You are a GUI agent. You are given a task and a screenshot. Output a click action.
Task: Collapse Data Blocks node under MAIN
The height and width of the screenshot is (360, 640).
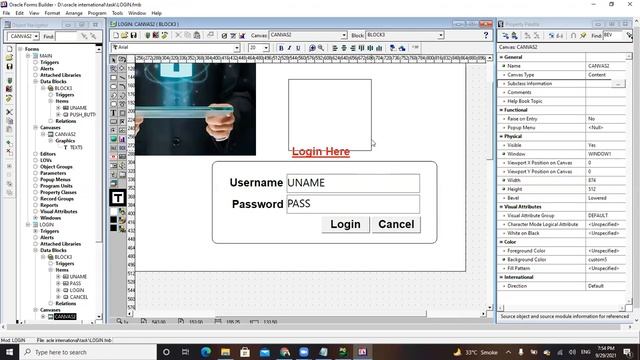point(36,82)
